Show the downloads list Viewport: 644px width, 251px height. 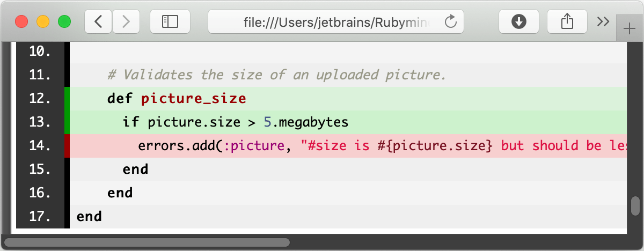point(518,21)
